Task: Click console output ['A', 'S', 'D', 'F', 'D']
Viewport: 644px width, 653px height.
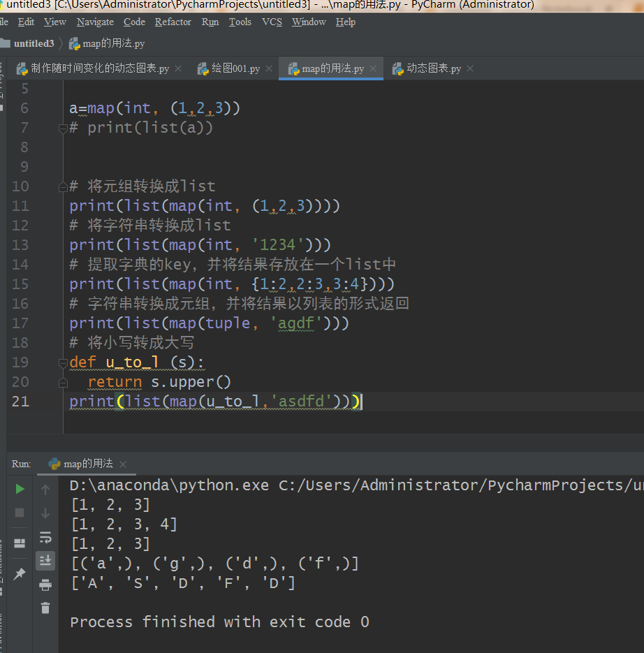Action: point(183,582)
